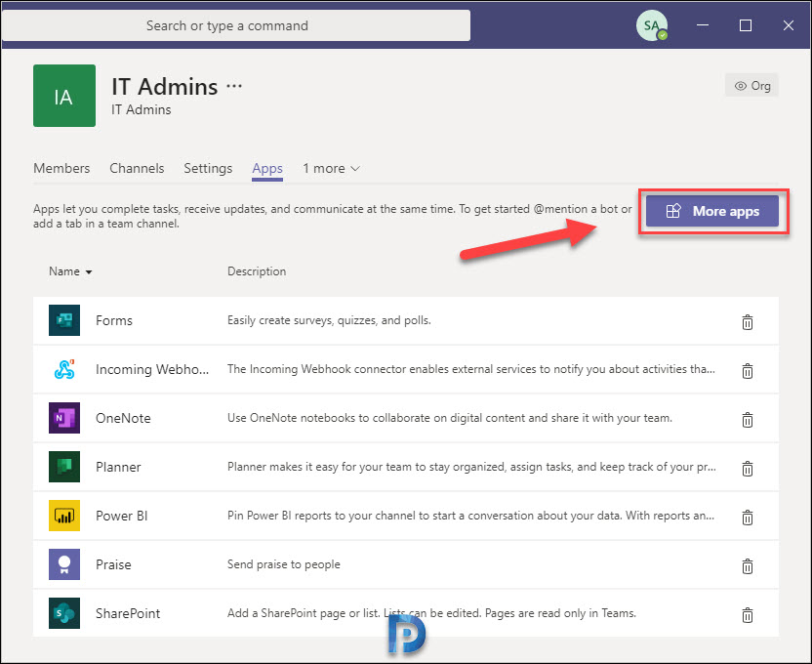Select the OneNote app icon
Image resolution: width=812 pixels, height=664 pixels.
point(64,418)
